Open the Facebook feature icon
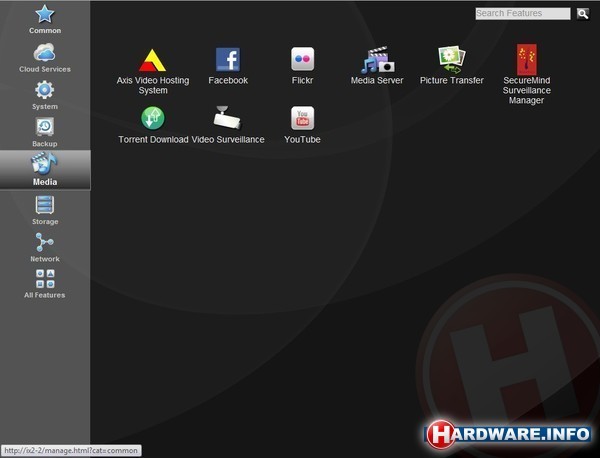600x458 pixels. pyautogui.click(x=228, y=59)
